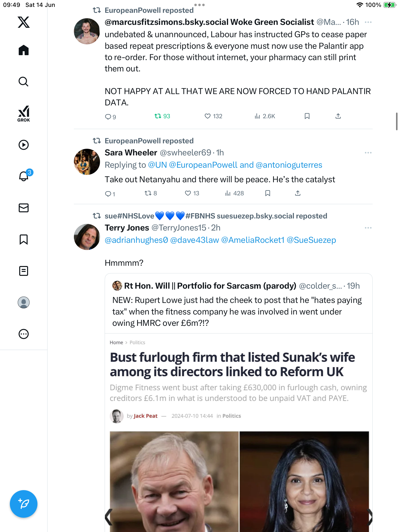The image size is (399, 532).
Task: Open the Video play tab in sidebar
Action: pyautogui.click(x=24, y=145)
